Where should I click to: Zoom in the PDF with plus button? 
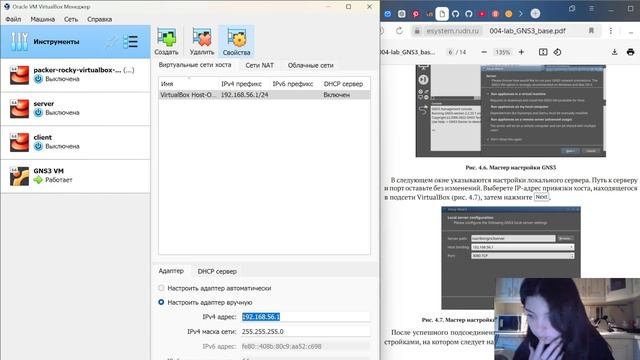(521, 52)
